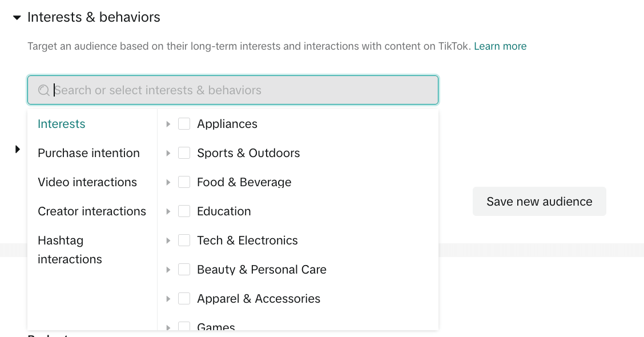Expand Apparel & Accessories arrow
Screen dimensions: 644x337
[x=168, y=299]
